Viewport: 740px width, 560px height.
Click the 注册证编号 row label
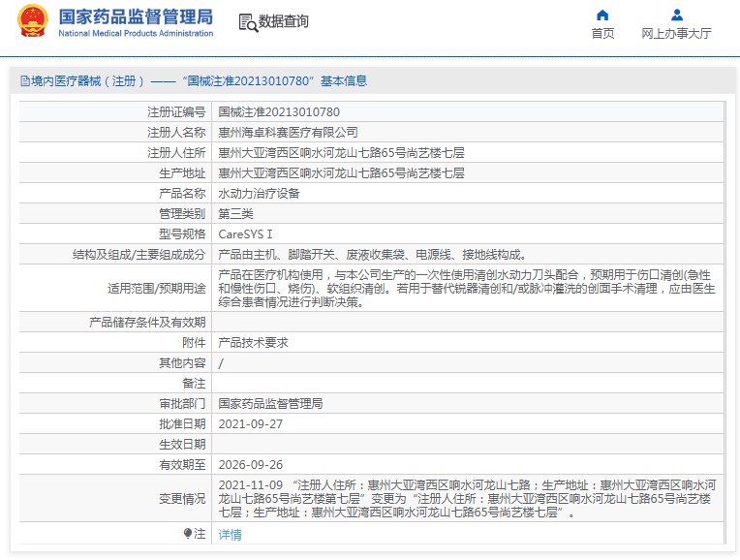point(176,112)
